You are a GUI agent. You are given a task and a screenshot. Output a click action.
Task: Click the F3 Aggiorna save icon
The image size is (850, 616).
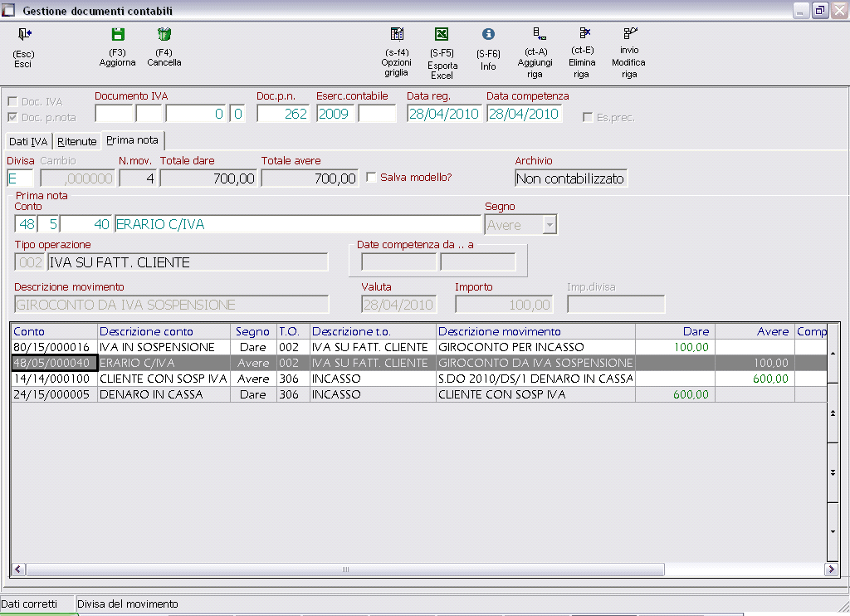click(118, 35)
